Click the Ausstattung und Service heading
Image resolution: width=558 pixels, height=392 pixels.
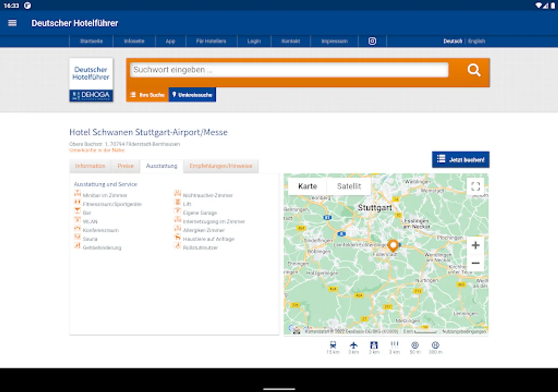(105, 184)
